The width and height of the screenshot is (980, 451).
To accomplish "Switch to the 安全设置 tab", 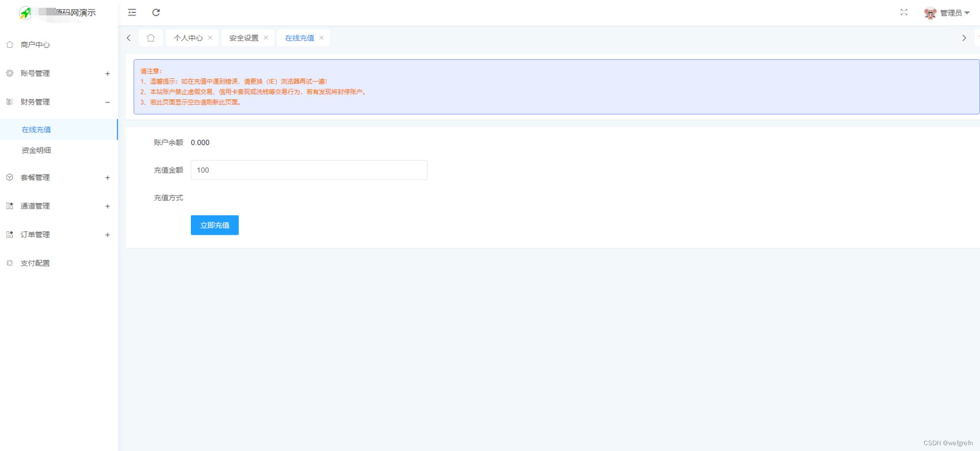I will [243, 37].
